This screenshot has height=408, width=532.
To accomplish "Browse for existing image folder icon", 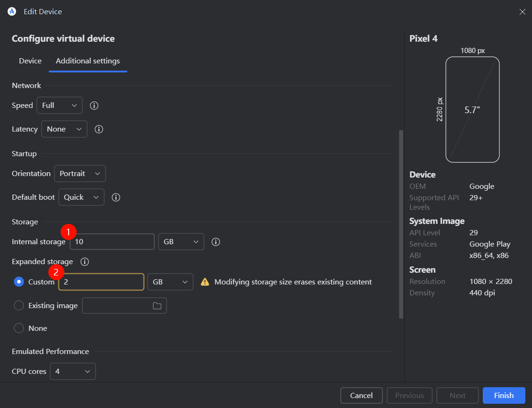I will (157, 306).
